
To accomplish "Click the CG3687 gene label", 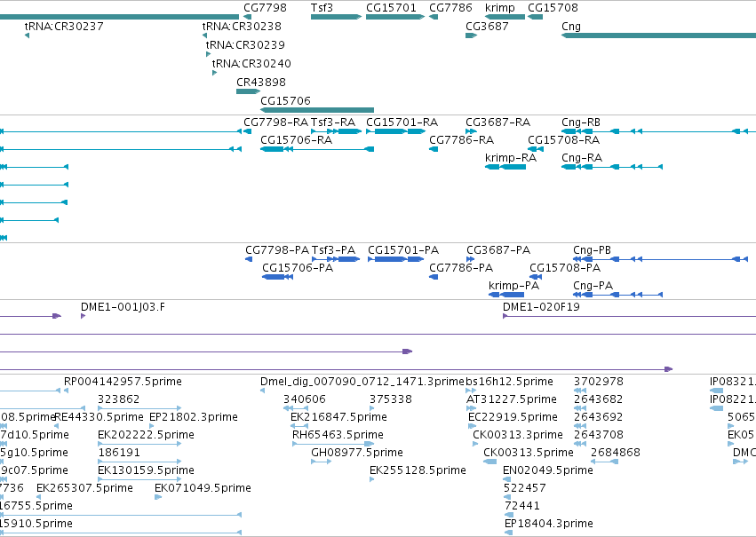I will click(487, 26).
